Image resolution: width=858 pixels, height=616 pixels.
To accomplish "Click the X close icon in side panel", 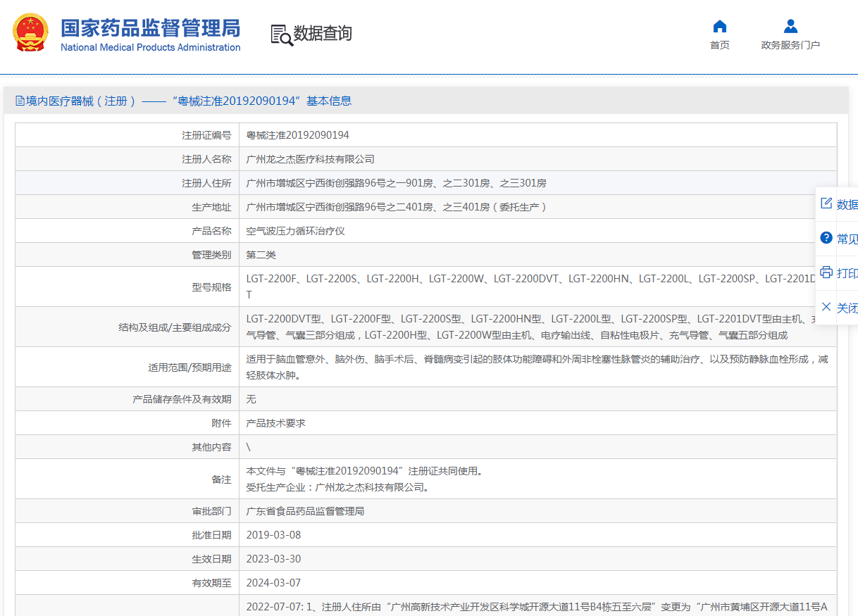I will pyautogui.click(x=826, y=307).
